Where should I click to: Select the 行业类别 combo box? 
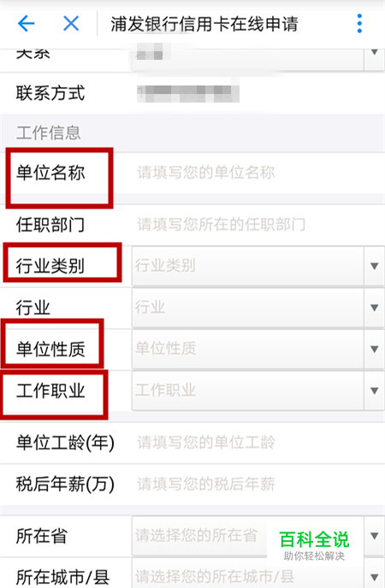[248, 266]
